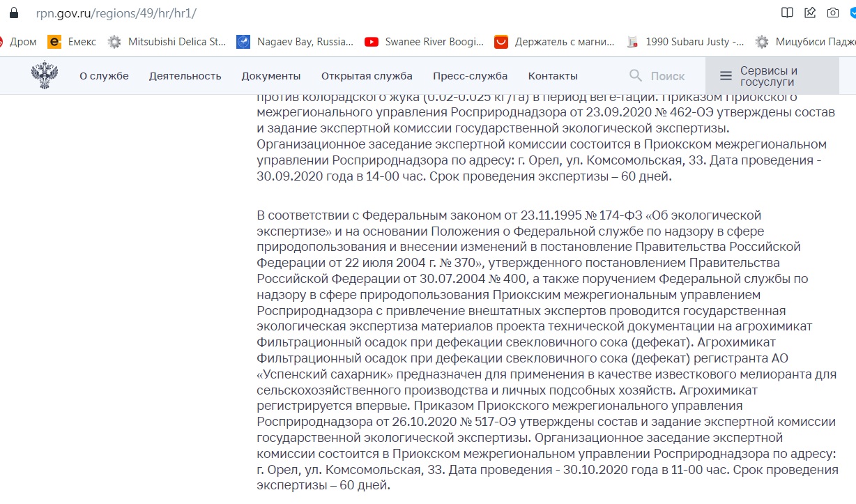Open the Держатель с магни... bookmark
This screenshot has height=504, width=856.
pos(554,42)
